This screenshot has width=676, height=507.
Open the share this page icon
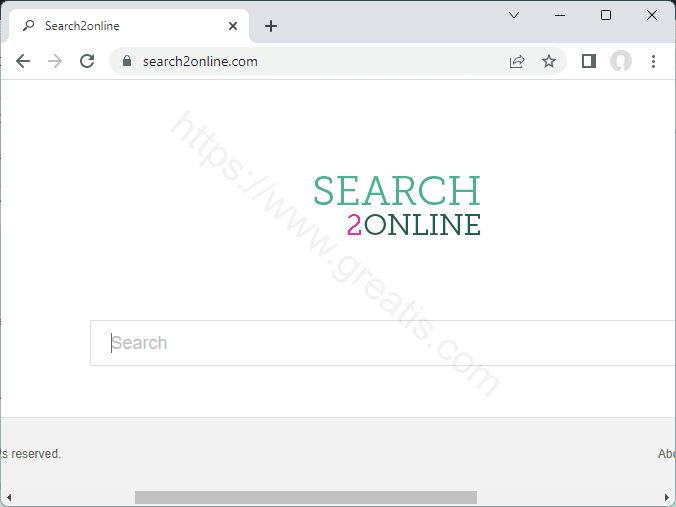pyautogui.click(x=517, y=61)
